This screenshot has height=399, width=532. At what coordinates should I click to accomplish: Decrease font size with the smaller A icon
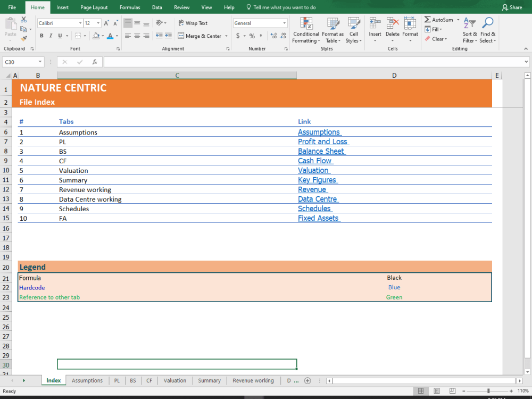(x=115, y=23)
